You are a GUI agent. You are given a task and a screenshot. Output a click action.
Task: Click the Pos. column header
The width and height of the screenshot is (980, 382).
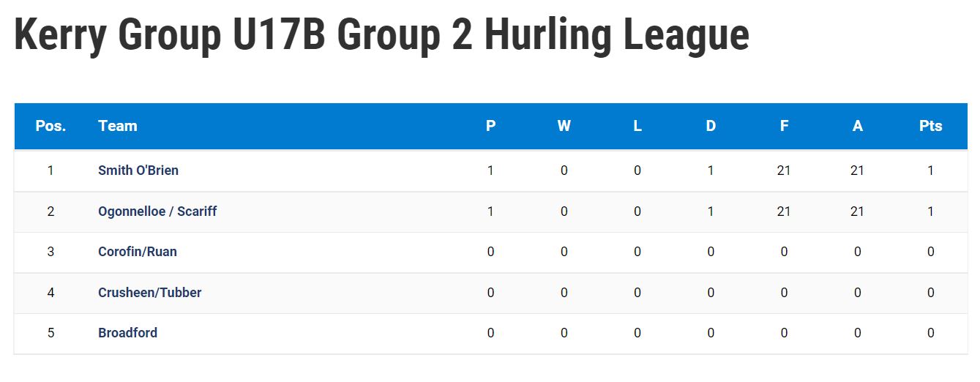click(x=51, y=126)
